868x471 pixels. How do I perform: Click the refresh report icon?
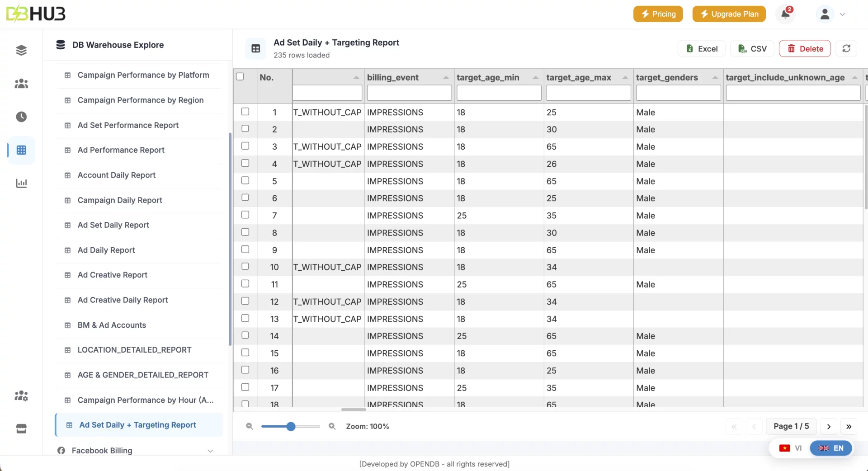click(x=846, y=48)
